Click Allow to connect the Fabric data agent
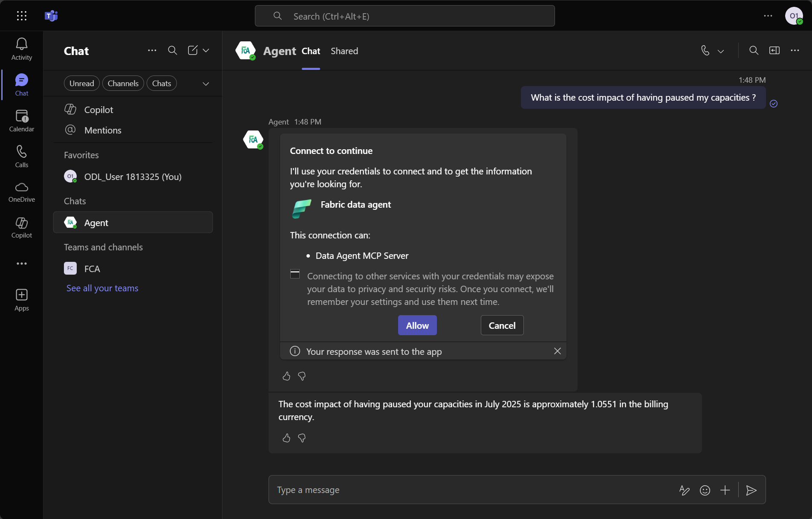Screen dimensions: 812x519 (x=417, y=325)
